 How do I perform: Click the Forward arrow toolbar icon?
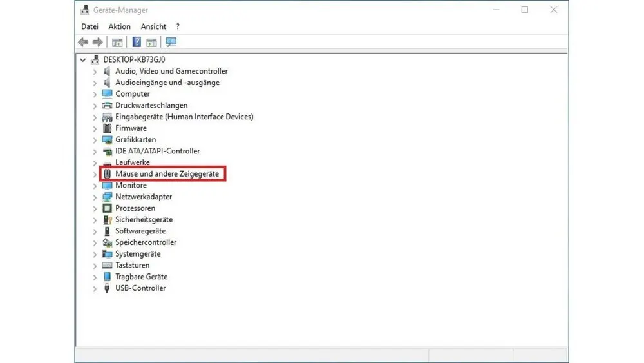pyautogui.click(x=97, y=42)
